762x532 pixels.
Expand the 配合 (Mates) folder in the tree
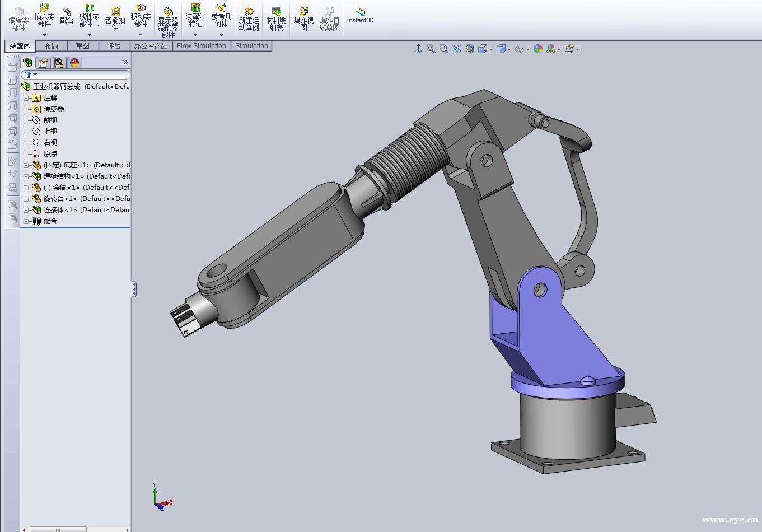point(27,221)
